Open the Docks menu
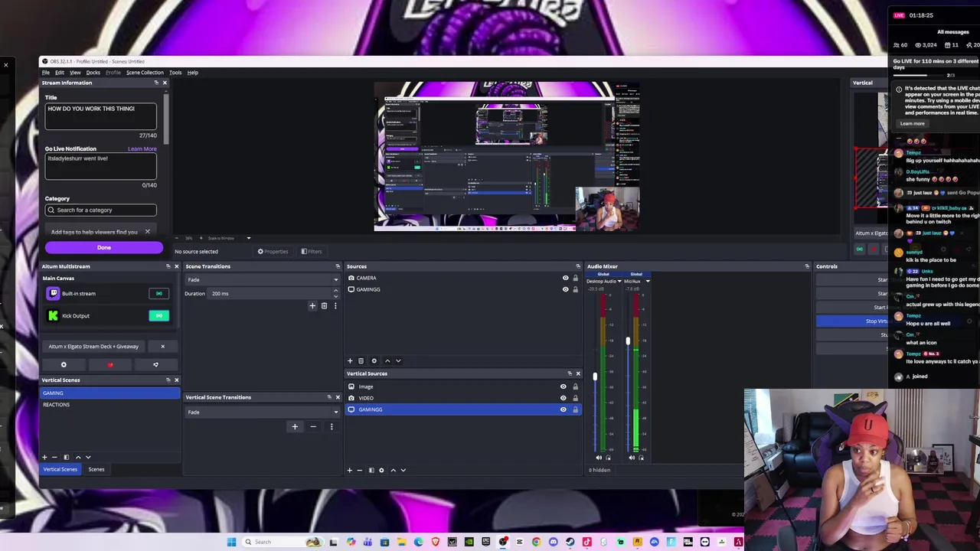Screen dimensions: 980x551 click(x=93, y=73)
